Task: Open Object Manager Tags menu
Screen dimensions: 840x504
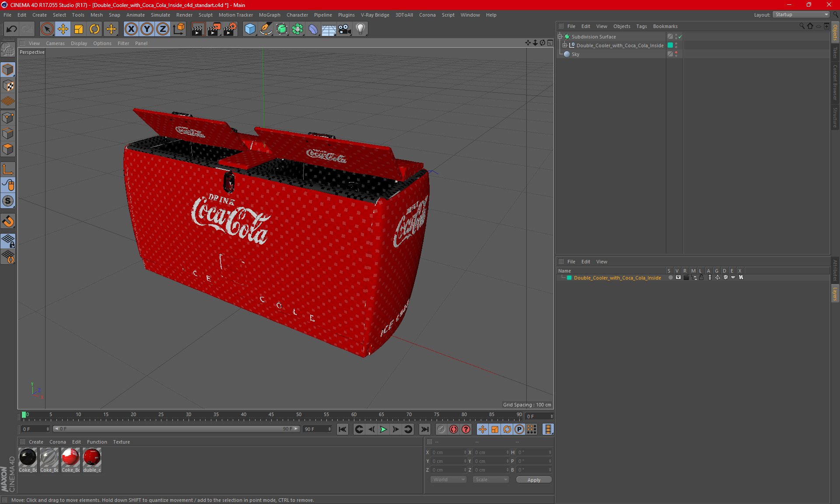Action: click(x=641, y=26)
